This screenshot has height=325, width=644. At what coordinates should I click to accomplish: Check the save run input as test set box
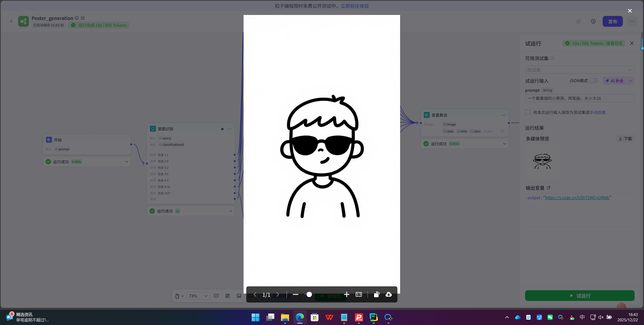(528, 112)
